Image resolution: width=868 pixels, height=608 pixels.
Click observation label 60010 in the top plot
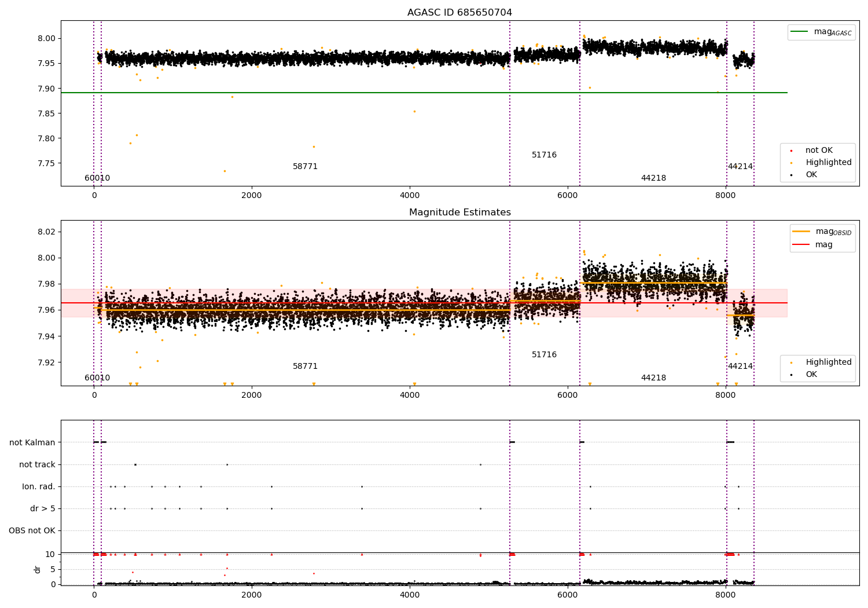(x=97, y=178)
